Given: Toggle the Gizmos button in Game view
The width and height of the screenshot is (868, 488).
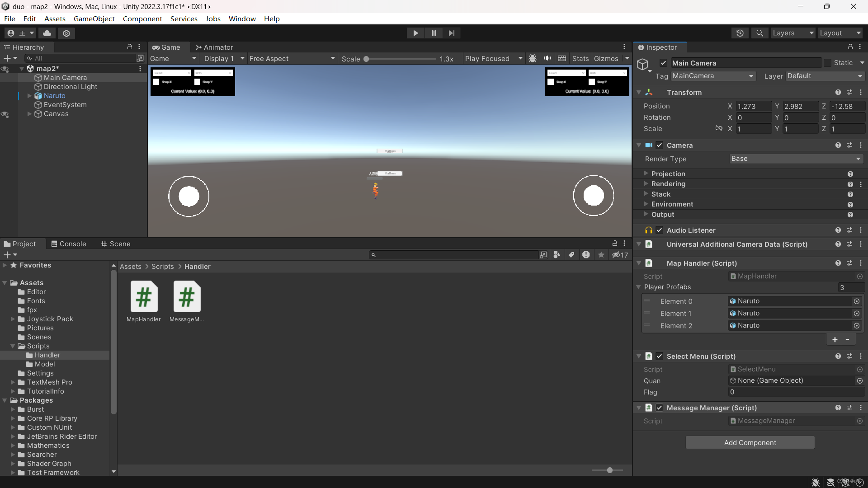Looking at the screenshot, I should pyautogui.click(x=606, y=58).
